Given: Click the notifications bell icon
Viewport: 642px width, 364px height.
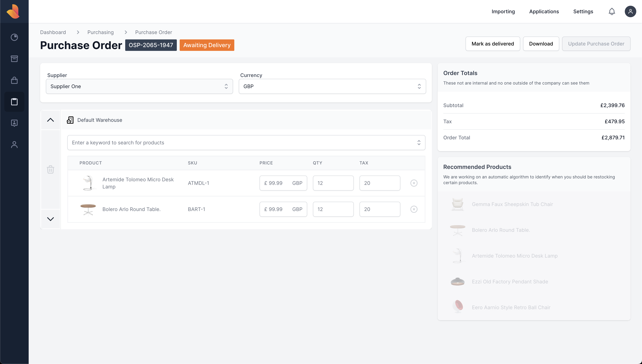Looking at the screenshot, I should 612,11.
